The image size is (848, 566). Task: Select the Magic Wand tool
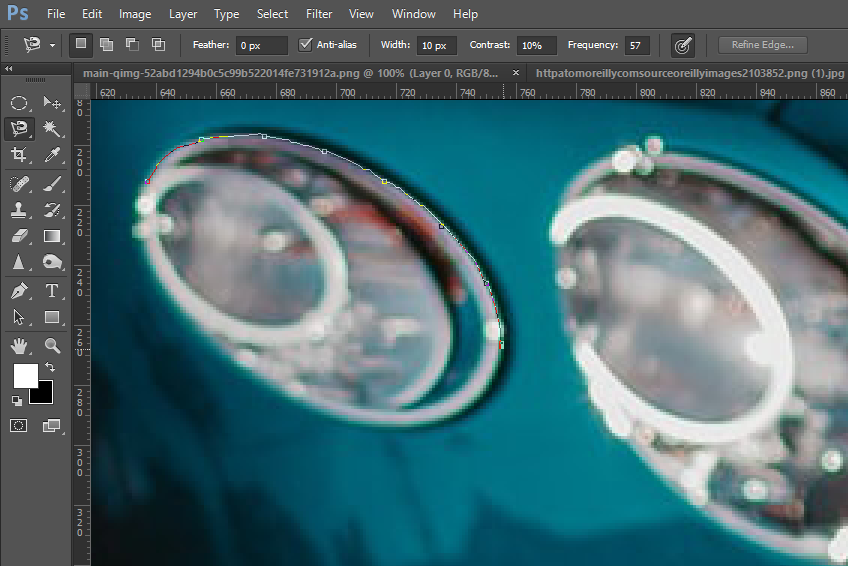[52, 129]
